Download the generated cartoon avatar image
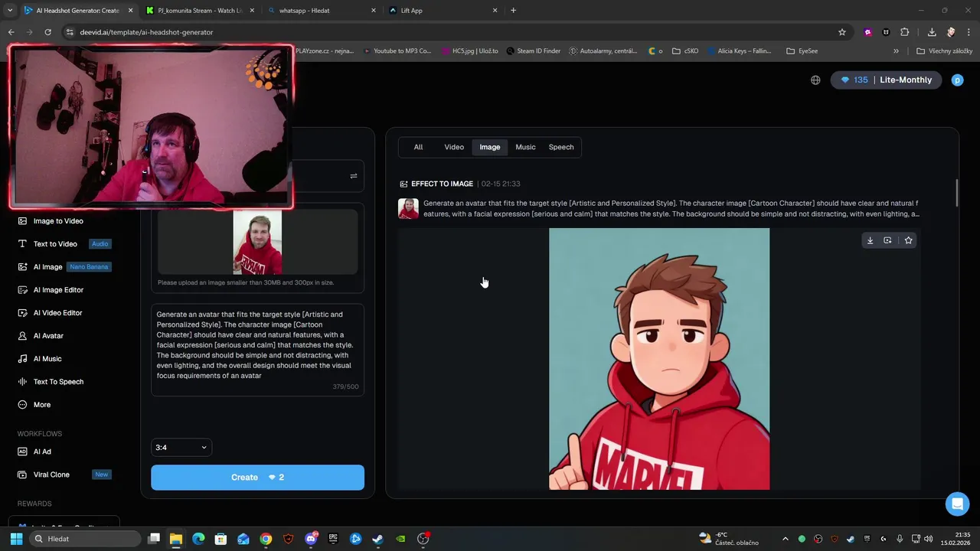Image resolution: width=980 pixels, height=551 pixels. click(870, 240)
